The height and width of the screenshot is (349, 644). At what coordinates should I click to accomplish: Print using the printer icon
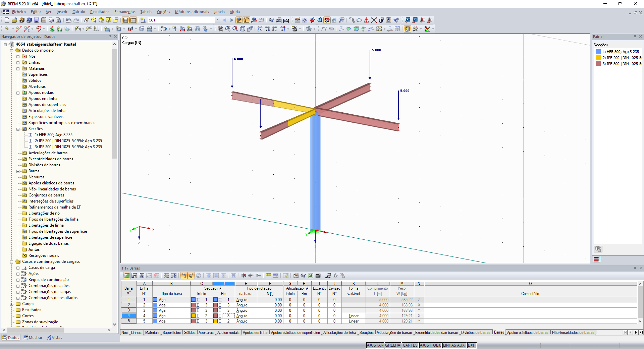[x=51, y=20]
